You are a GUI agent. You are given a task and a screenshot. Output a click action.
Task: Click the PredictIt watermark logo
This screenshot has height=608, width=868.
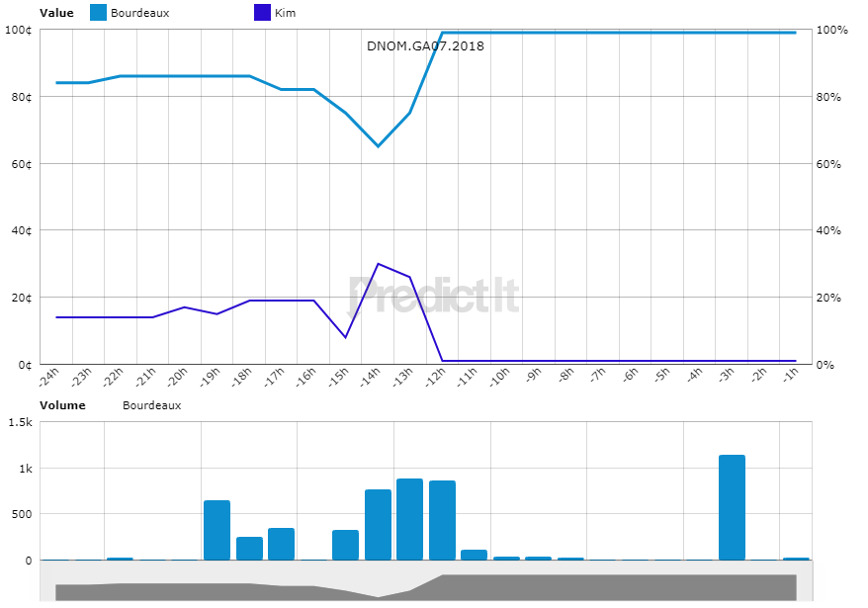[x=435, y=296]
